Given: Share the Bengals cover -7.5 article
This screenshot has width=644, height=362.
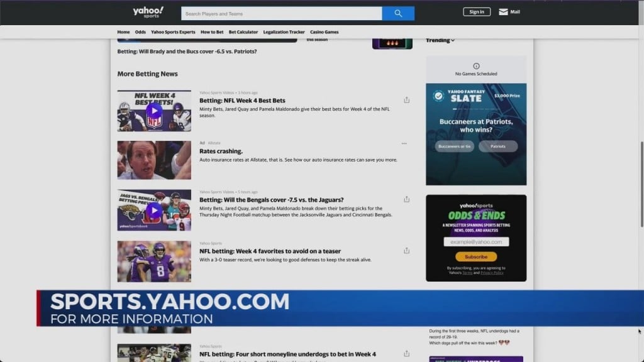Looking at the screenshot, I should click(406, 199).
